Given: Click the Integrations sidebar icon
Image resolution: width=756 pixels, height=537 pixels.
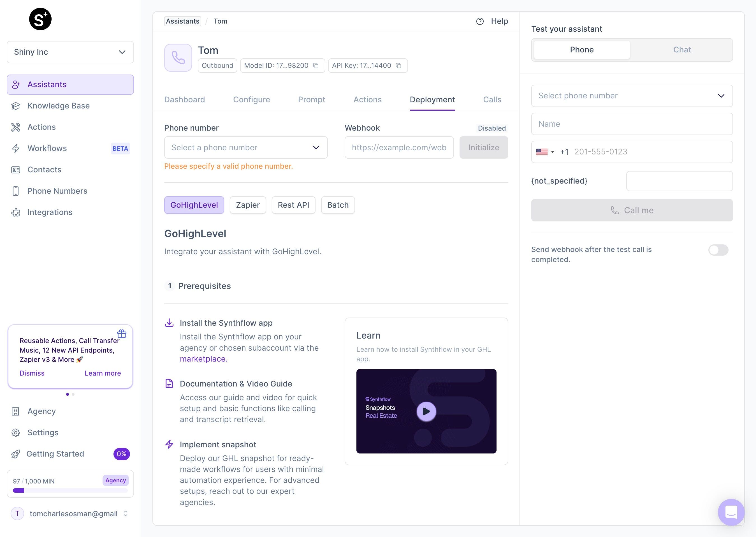Looking at the screenshot, I should 16,212.
